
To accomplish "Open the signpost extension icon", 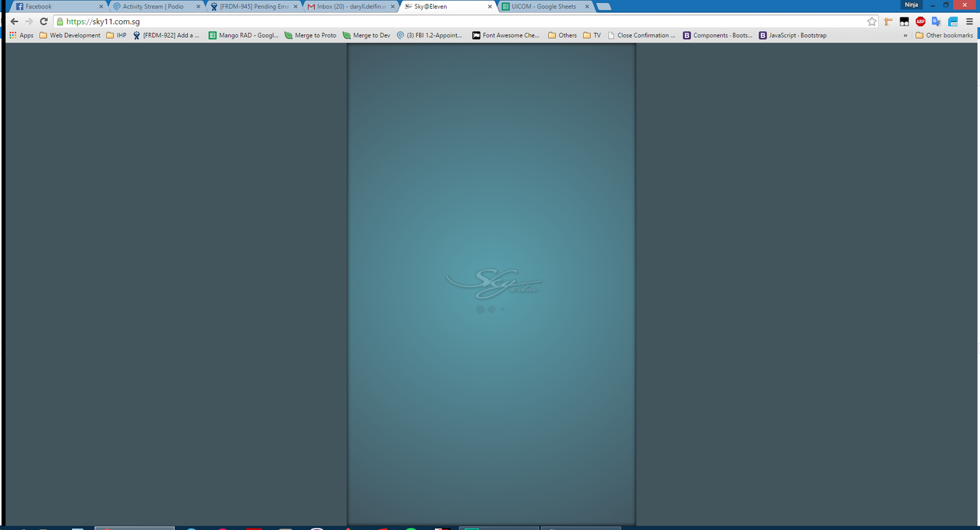I will (888, 21).
